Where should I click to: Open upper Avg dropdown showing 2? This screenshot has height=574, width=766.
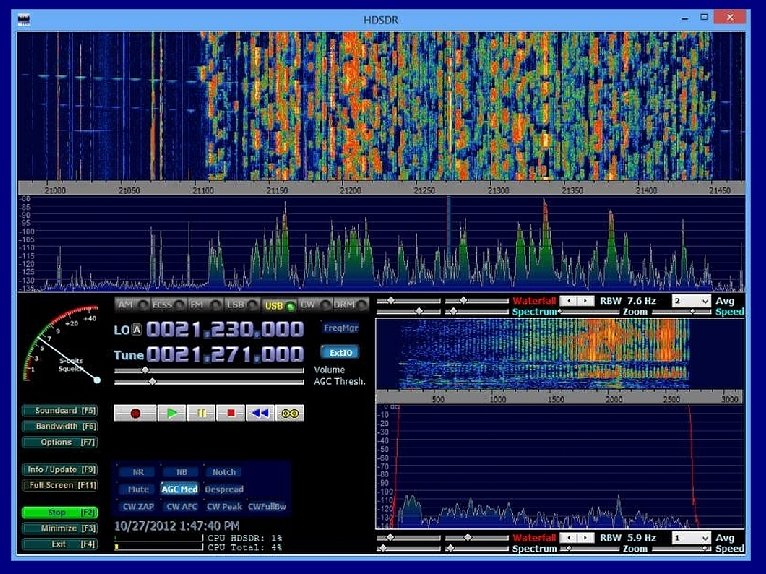pyautogui.click(x=691, y=301)
